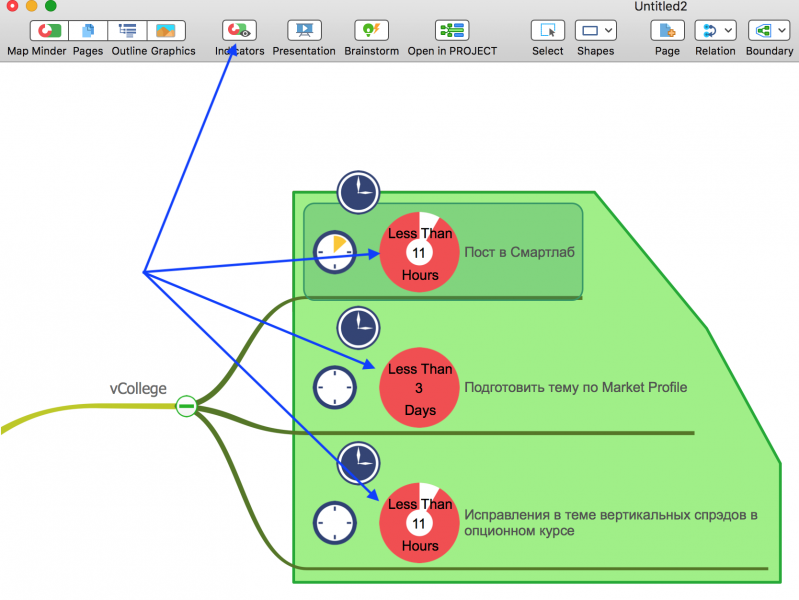The image size is (799, 600).
Task: Open Brainstorm mode
Action: [371, 31]
